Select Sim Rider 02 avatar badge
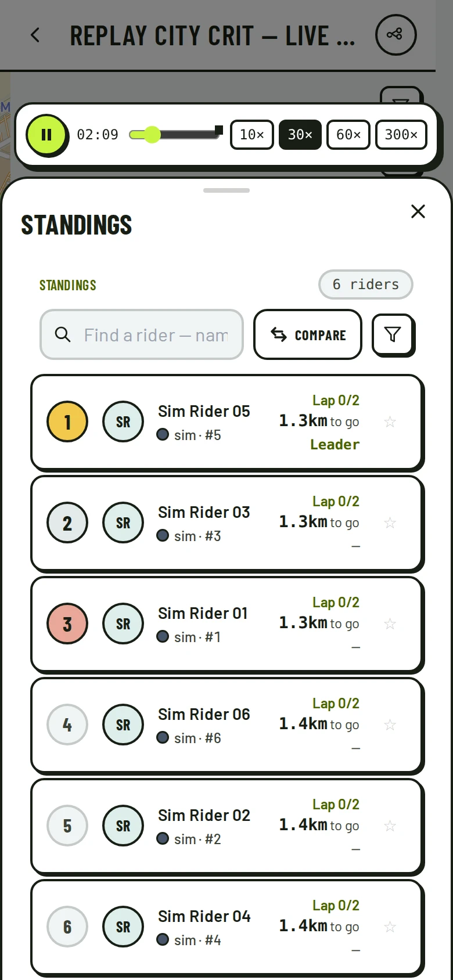This screenshot has width=453, height=980. click(x=123, y=826)
